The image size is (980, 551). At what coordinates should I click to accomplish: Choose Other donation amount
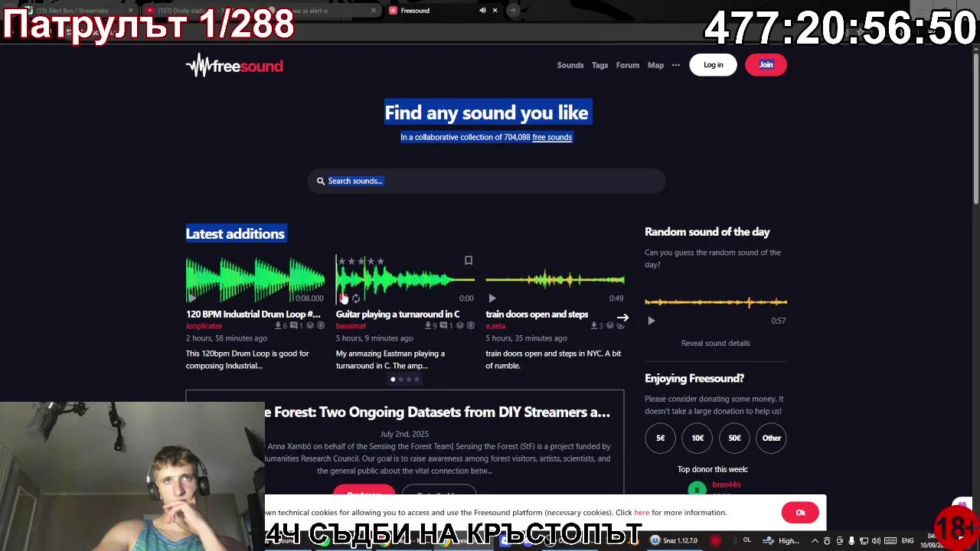[x=771, y=438]
